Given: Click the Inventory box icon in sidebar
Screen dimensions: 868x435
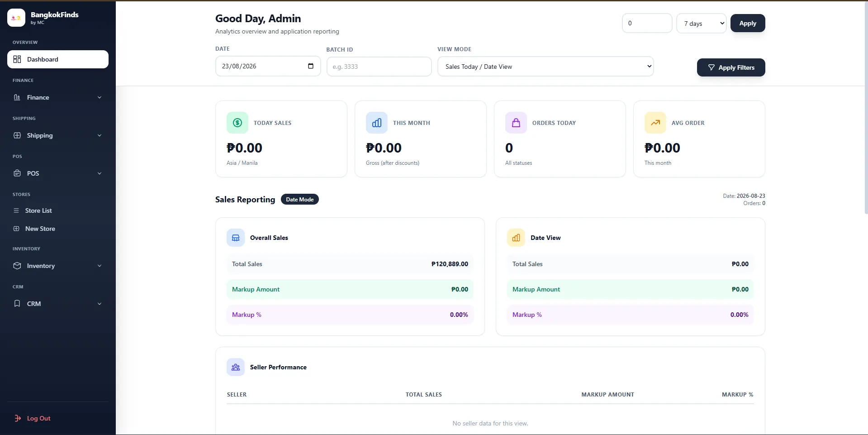Looking at the screenshot, I should [17, 266].
